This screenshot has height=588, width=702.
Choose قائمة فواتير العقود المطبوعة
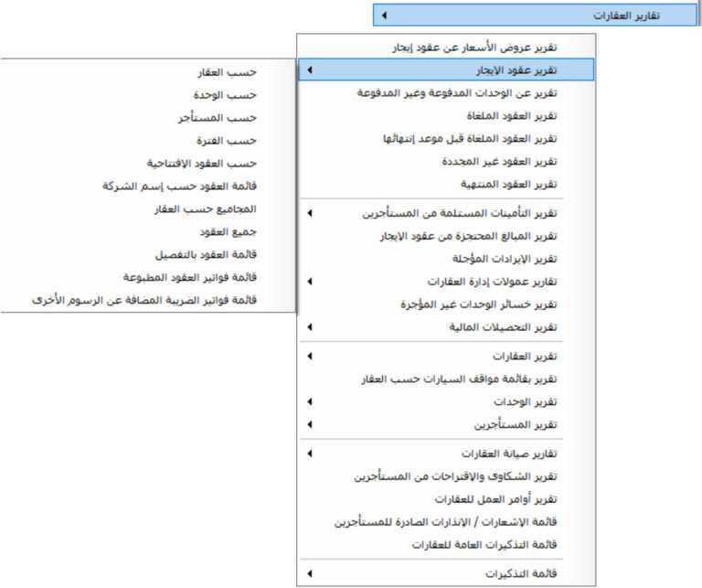pos(148,278)
